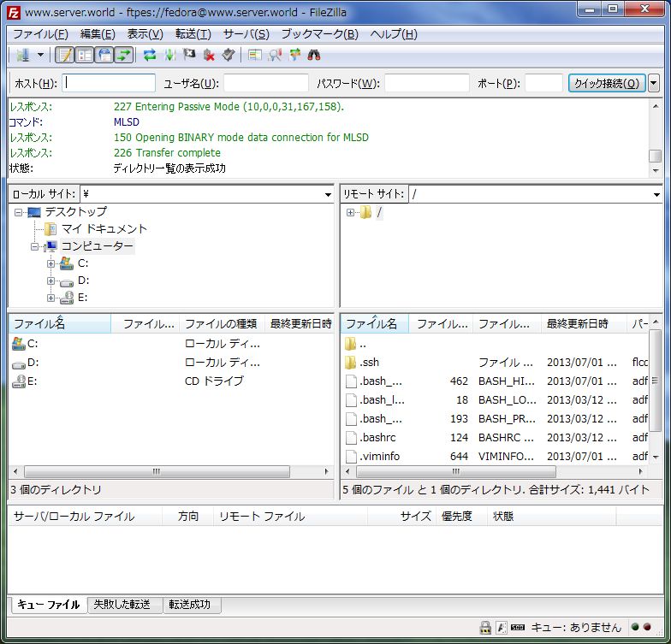Click the refresh file lists icon
This screenshot has width=671, height=644.
coord(149,55)
